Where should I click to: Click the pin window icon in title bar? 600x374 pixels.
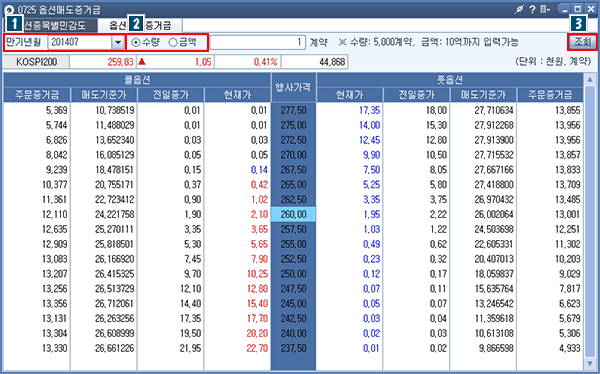pos(519,9)
